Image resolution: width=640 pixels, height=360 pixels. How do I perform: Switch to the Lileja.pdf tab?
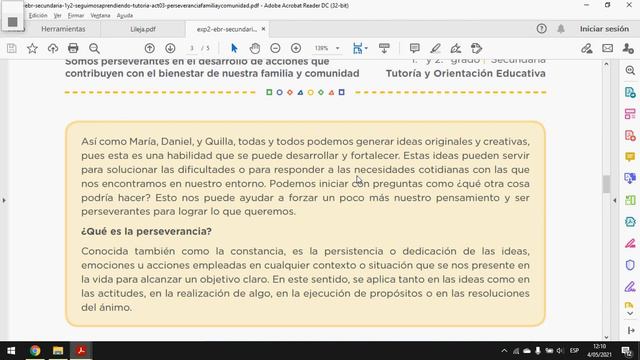click(x=143, y=29)
